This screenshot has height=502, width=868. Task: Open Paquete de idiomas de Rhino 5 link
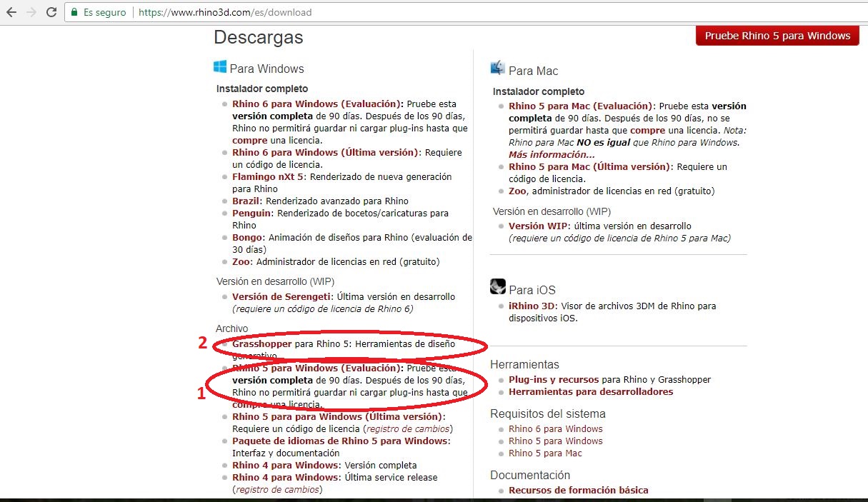point(341,441)
